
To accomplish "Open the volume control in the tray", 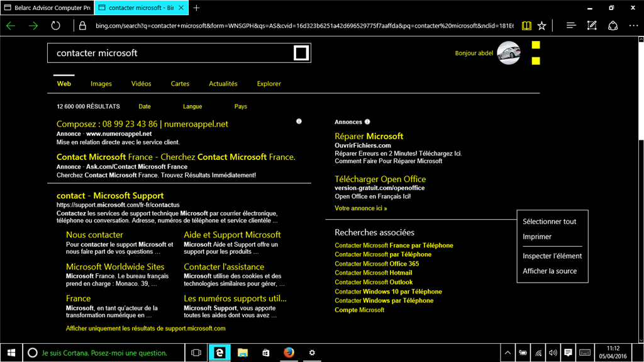I will coord(553,353).
